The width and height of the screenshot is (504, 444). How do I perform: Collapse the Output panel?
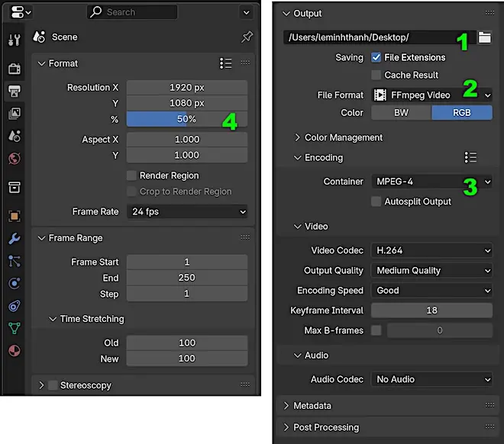(286, 14)
